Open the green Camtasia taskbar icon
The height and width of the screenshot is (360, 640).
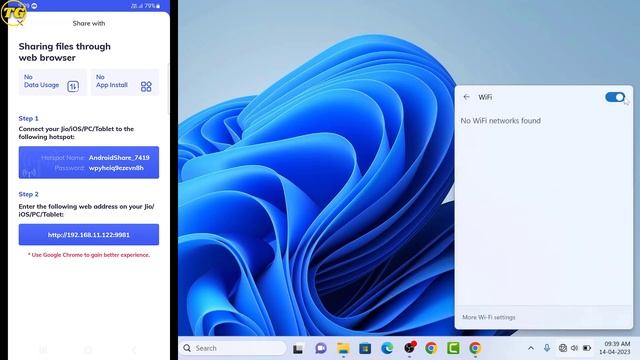(453, 348)
